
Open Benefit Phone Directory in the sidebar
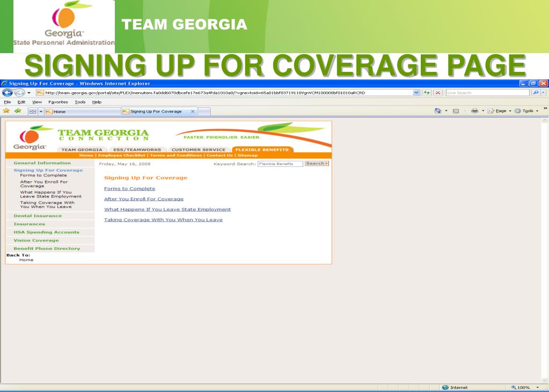pyautogui.click(x=47, y=248)
